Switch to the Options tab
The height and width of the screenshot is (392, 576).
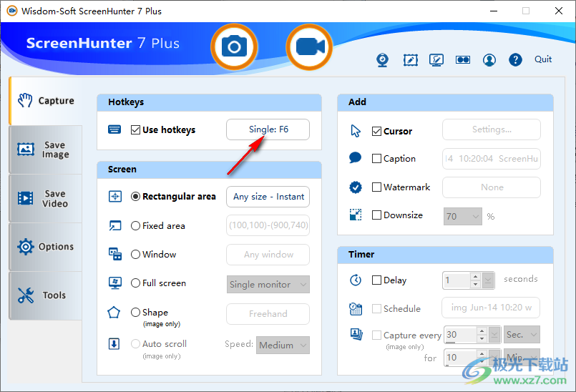point(46,247)
